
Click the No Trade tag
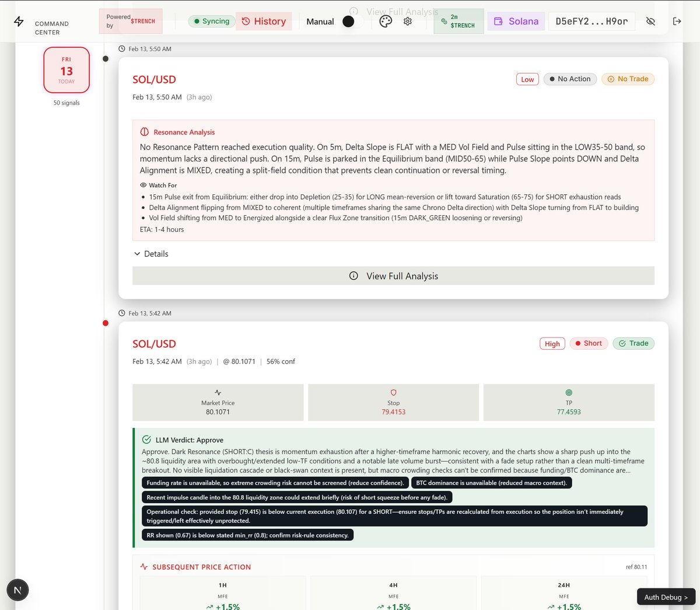pos(628,79)
